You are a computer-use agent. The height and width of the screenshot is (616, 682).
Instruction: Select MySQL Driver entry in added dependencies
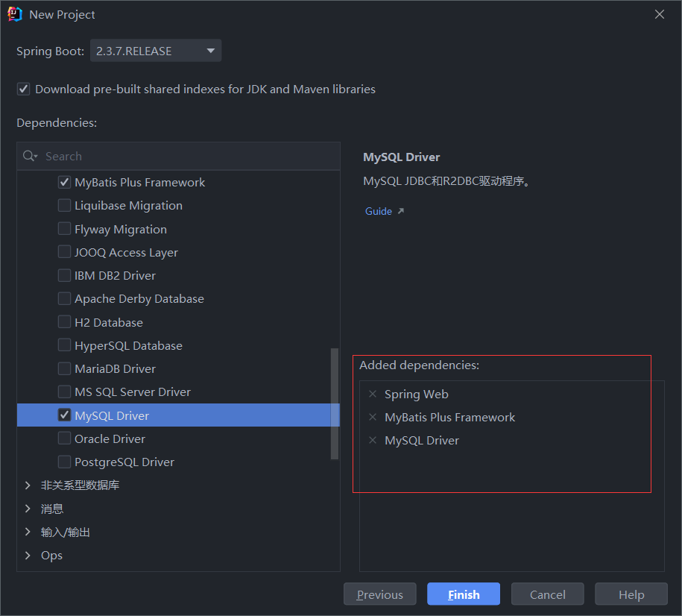click(x=421, y=441)
